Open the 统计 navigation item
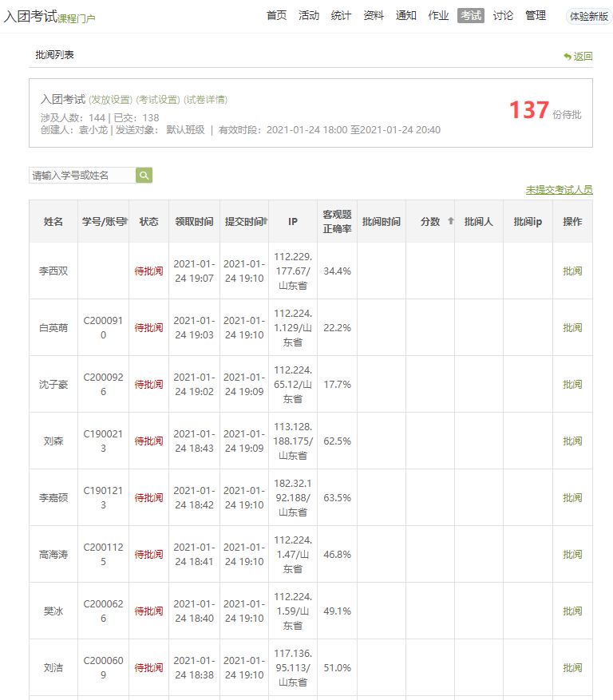613x700 pixels. coord(341,15)
